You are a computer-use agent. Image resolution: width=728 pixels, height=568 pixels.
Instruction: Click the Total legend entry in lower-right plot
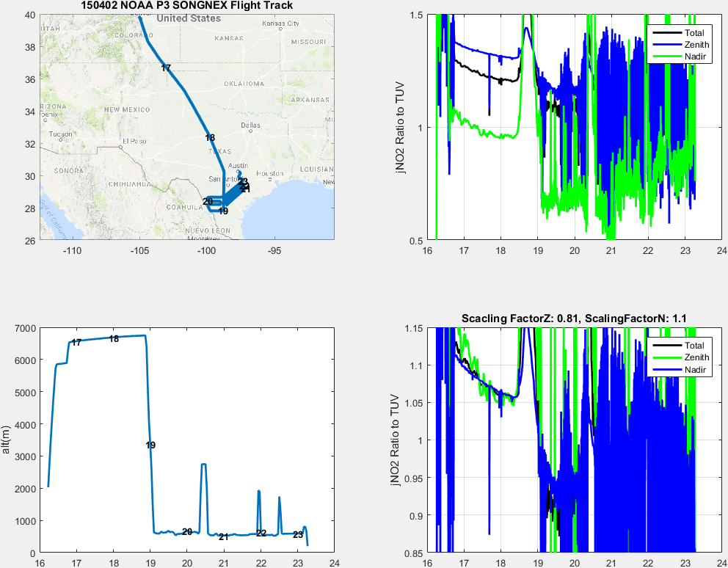pos(694,346)
